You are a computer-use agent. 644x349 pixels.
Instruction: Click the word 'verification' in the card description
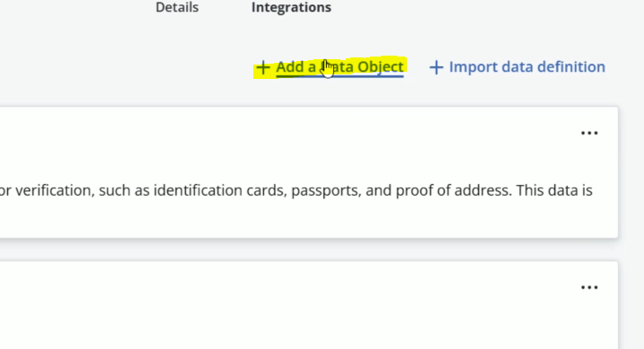tap(53, 190)
